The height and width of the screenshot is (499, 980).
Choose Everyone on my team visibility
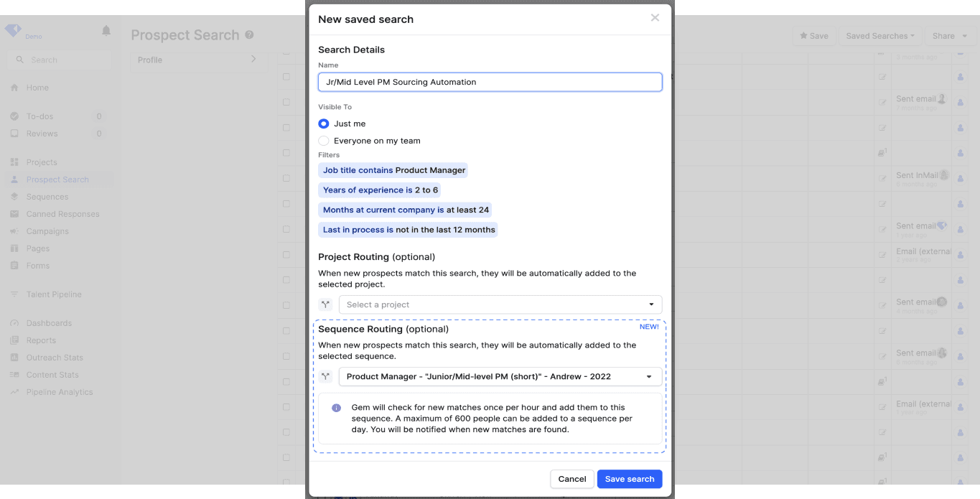[323, 141]
